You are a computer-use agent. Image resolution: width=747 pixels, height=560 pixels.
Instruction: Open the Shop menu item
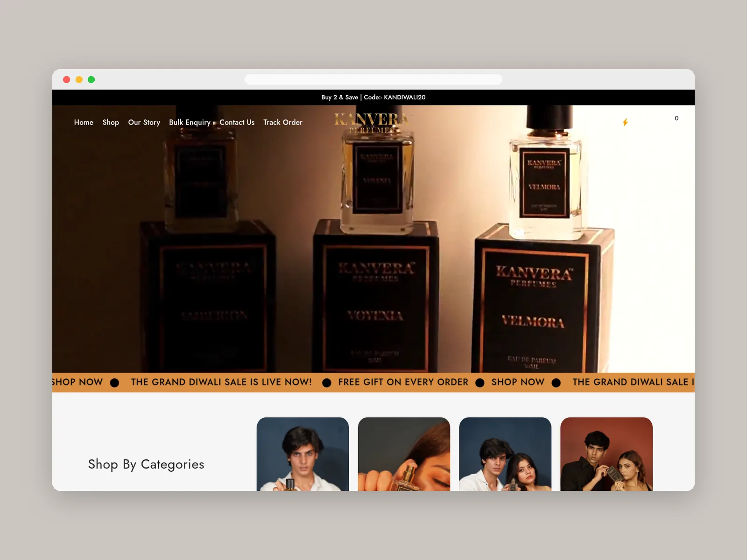click(x=111, y=122)
